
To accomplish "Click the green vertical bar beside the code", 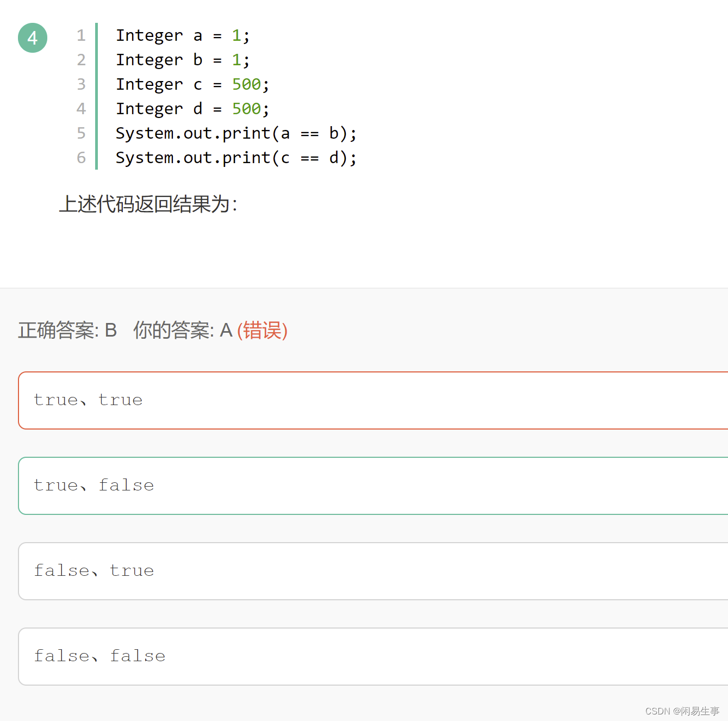I will click(x=96, y=96).
